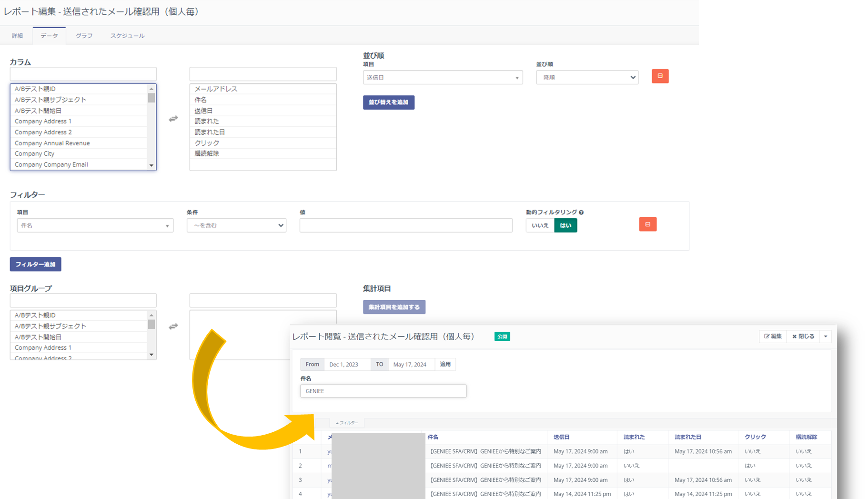
Task: Switch to the グラフ tab
Action: point(84,36)
